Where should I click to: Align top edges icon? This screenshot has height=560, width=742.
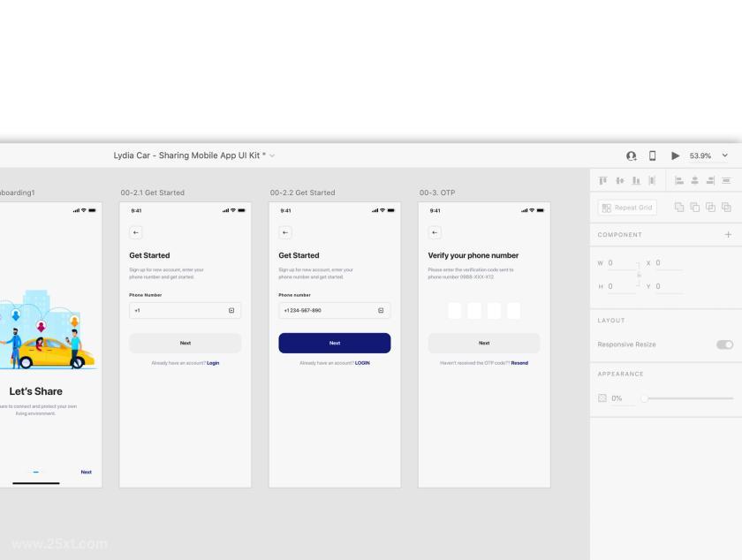(602, 180)
